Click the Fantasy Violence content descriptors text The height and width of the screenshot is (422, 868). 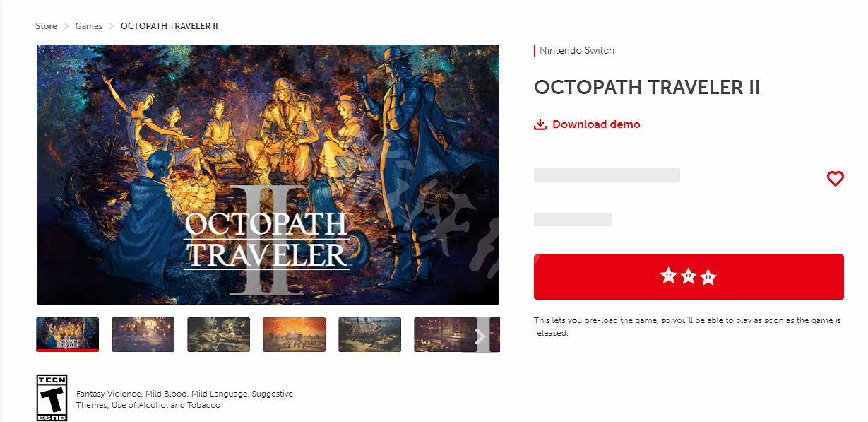point(184,399)
